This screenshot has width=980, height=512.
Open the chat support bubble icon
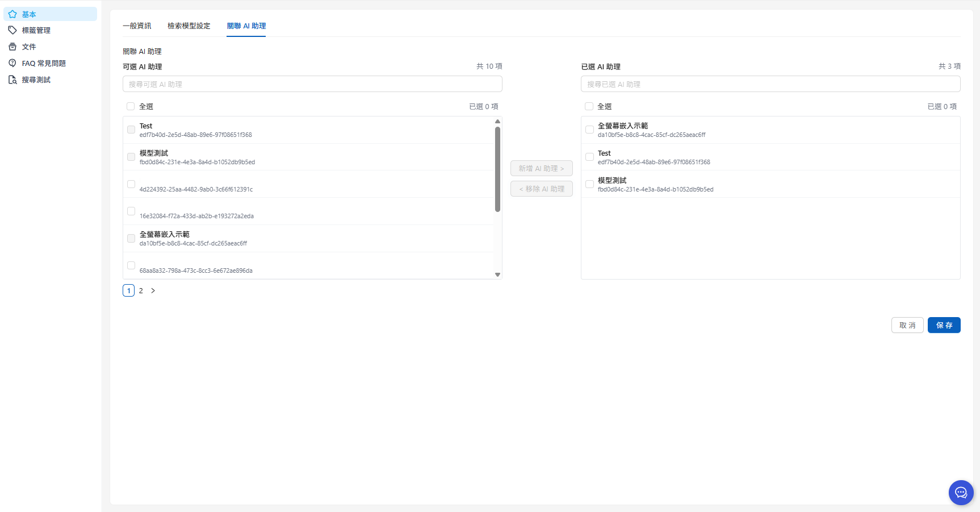[x=961, y=492]
